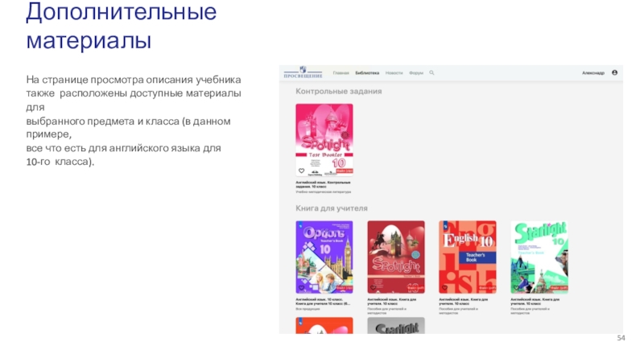The width and height of the screenshot is (644, 362).
Task: Open the partially visible orange book cover
Action: (324, 326)
